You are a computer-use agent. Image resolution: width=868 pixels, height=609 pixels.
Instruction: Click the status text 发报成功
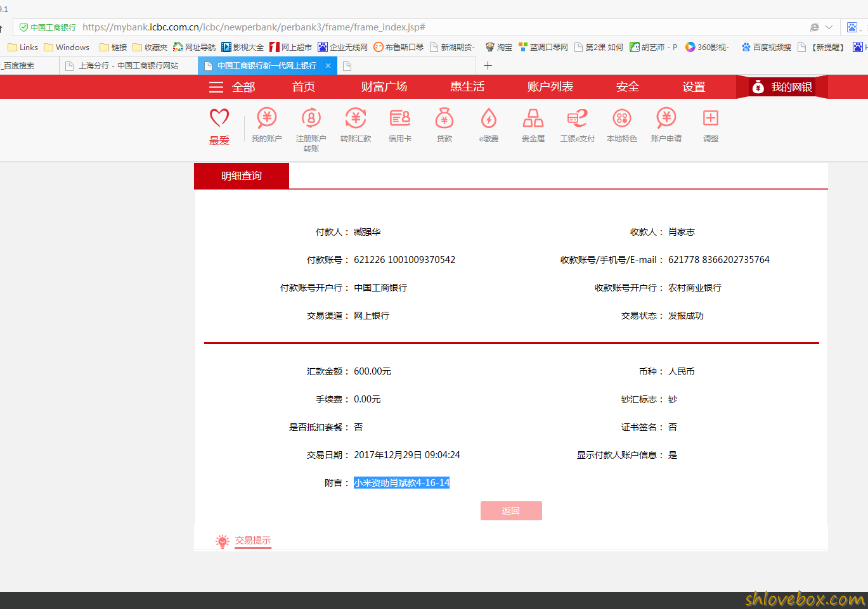(x=686, y=316)
